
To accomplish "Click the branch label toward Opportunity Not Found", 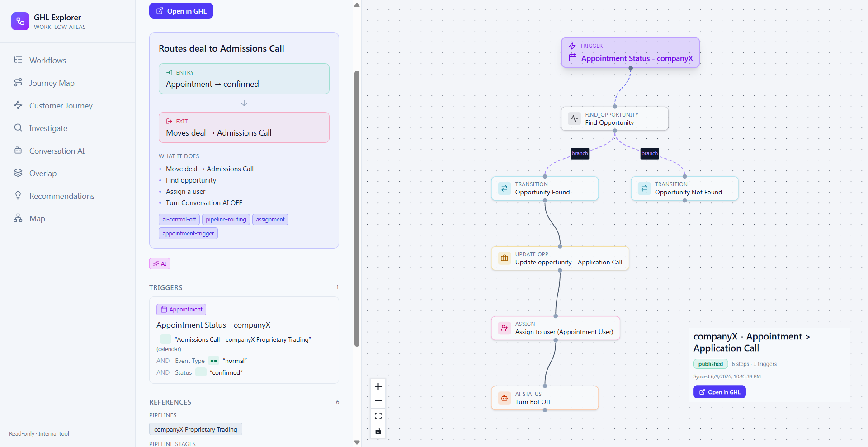I will [x=650, y=153].
